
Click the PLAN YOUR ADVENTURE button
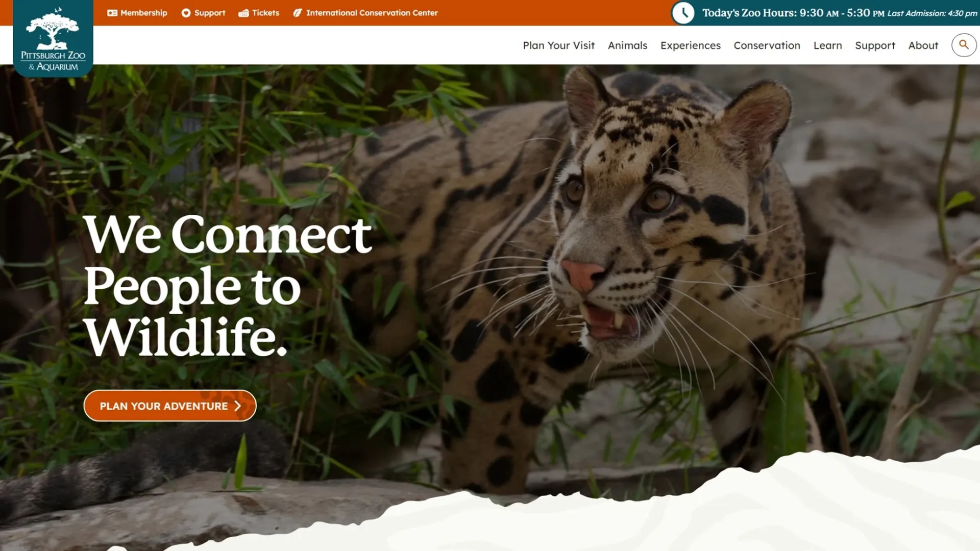pyautogui.click(x=169, y=406)
